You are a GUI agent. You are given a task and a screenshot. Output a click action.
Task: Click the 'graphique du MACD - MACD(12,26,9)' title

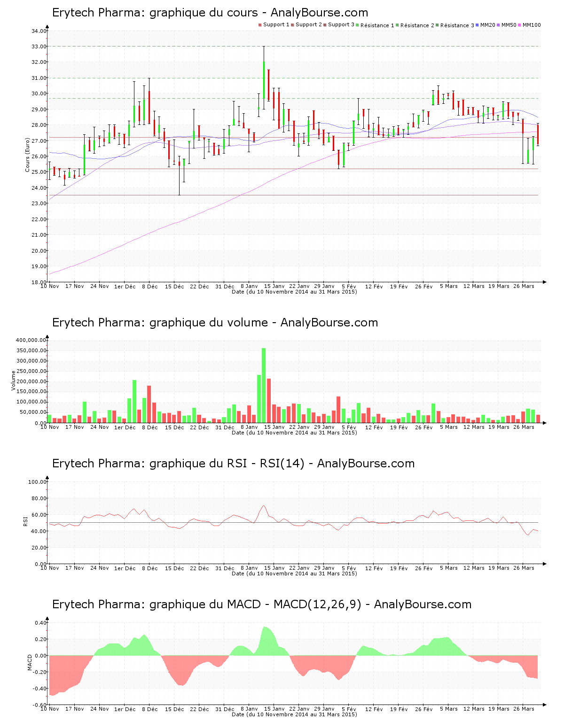tap(262, 604)
